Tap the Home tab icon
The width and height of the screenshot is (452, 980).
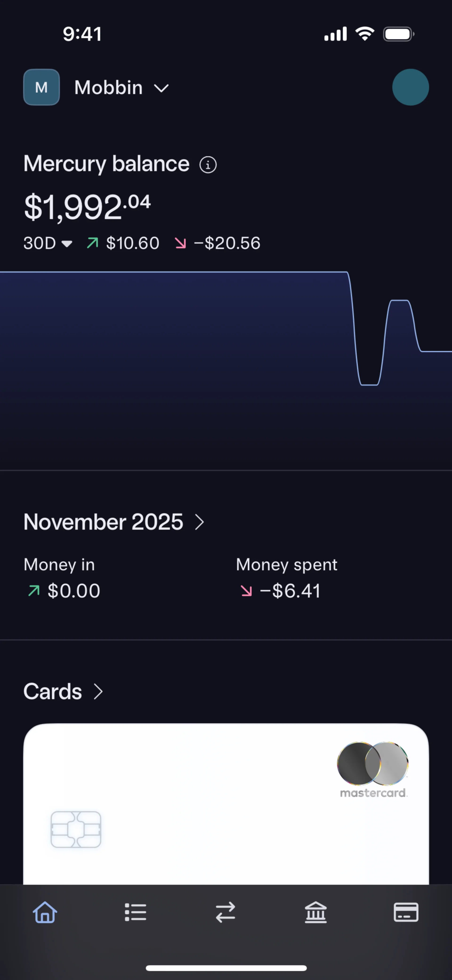pyautogui.click(x=45, y=912)
